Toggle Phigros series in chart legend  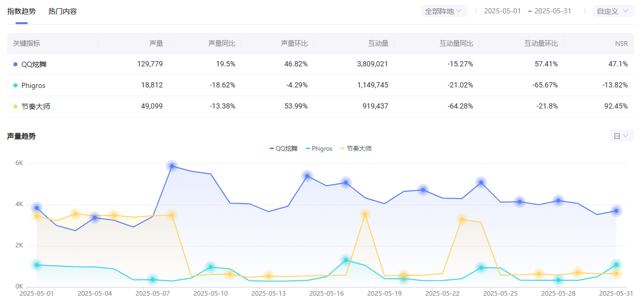point(319,149)
